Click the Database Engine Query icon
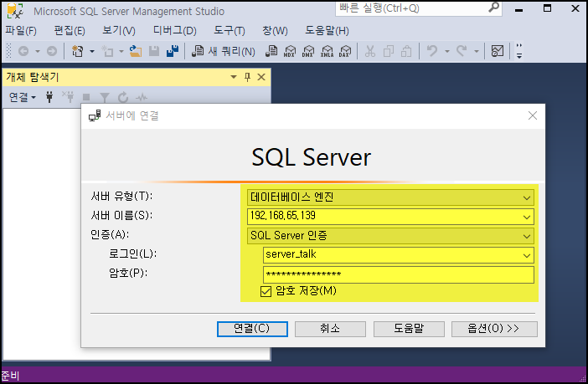588x384 pixels. click(271, 51)
